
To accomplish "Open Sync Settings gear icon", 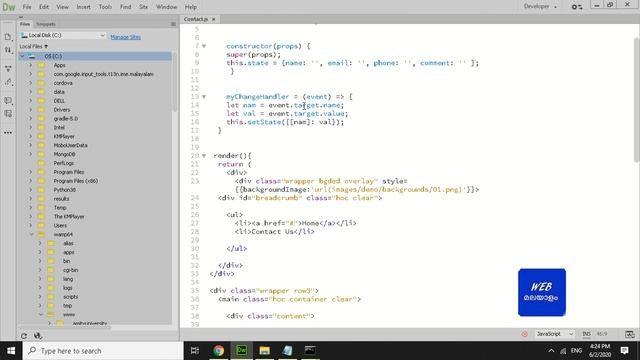I will coord(576,7).
